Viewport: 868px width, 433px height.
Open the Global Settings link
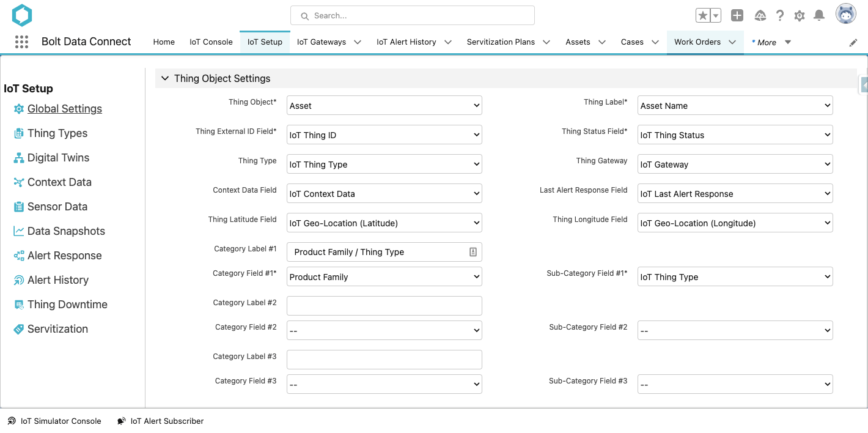pyautogui.click(x=65, y=109)
